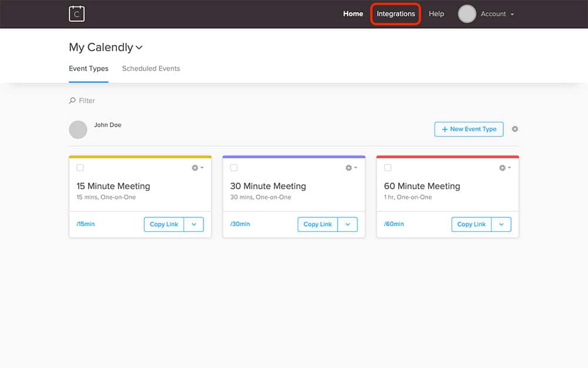
Task: Open the Account dropdown menu
Action: pyautogui.click(x=497, y=14)
